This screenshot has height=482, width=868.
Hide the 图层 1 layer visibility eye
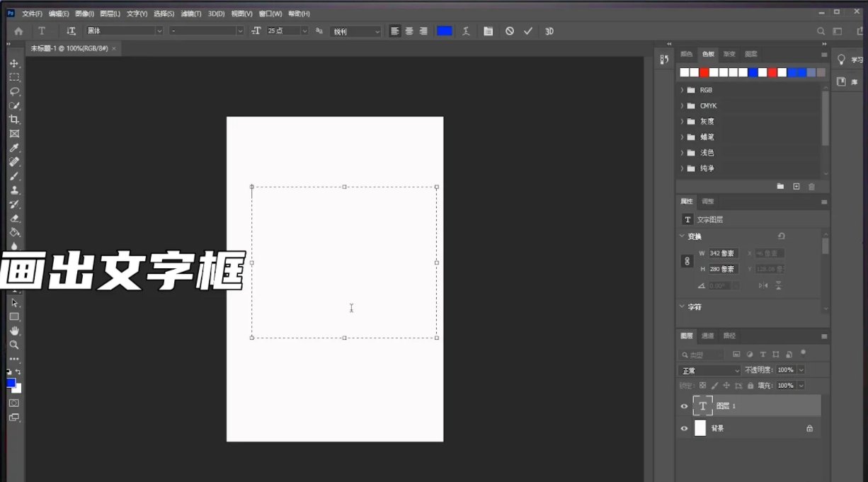pyautogui.click(x=684, y=406)
